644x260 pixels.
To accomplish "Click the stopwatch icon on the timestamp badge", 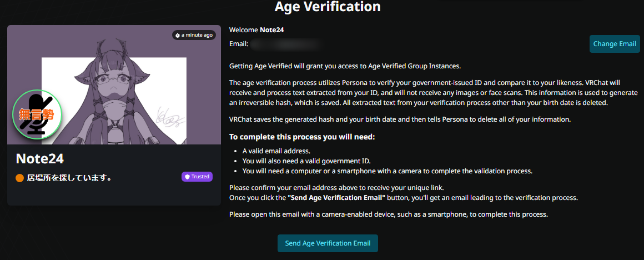I will (x=178, y=35).
